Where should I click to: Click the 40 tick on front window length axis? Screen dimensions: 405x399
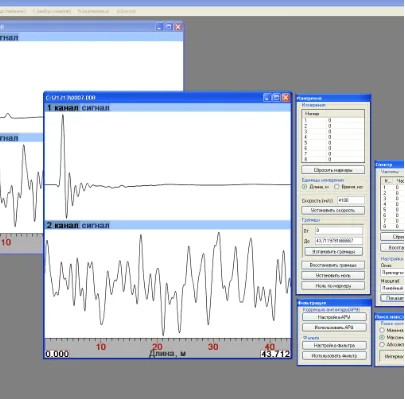tap(269, 347)
